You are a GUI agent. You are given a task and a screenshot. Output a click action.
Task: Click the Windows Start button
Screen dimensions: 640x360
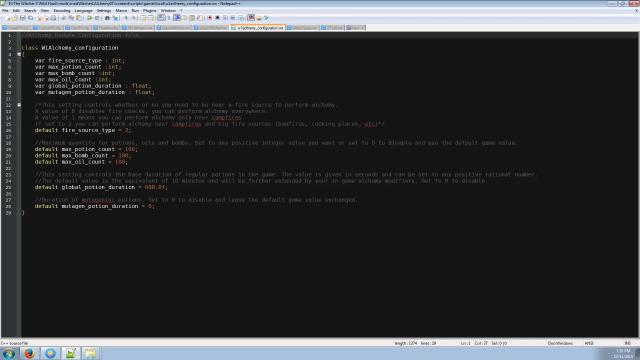pos(8,353)
